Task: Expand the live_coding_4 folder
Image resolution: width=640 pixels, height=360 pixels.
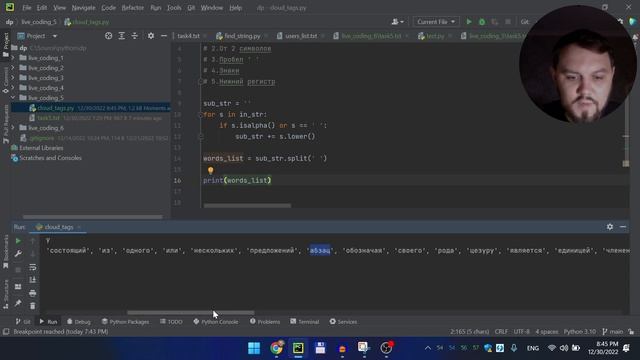Action: tap(13, 88)
